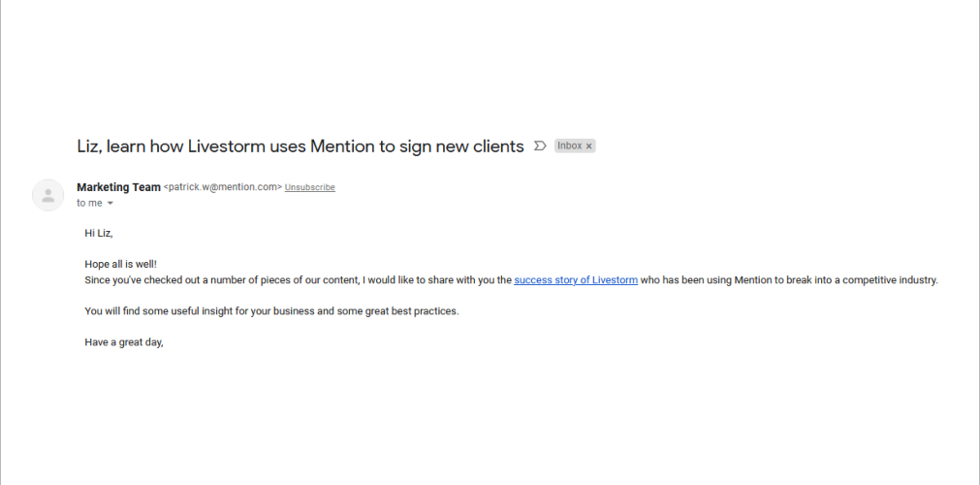Image resolution: width=980 pixels, height=485 pixels.
Task: Click the "Have a great day," closing line
Action: tap(124, 343)
